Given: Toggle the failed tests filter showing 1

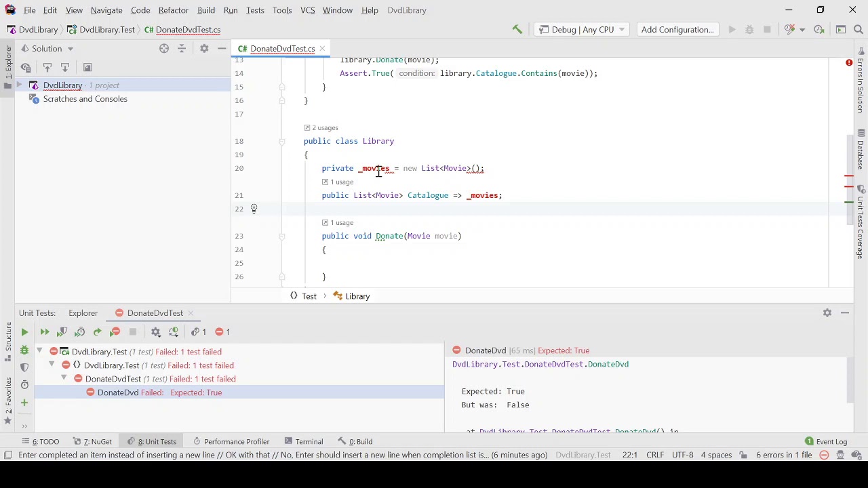Looking at the screenshot, I should point(222,331).
